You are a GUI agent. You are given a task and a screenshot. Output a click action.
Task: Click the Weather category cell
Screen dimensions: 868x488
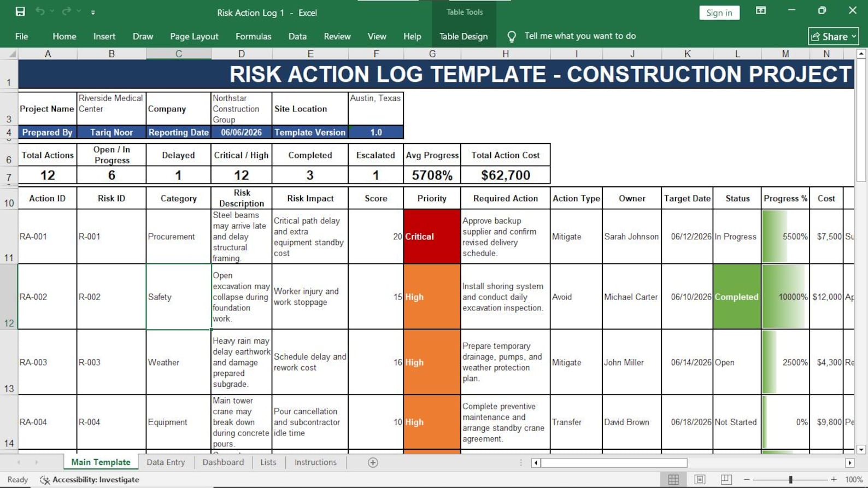(178, 362)
